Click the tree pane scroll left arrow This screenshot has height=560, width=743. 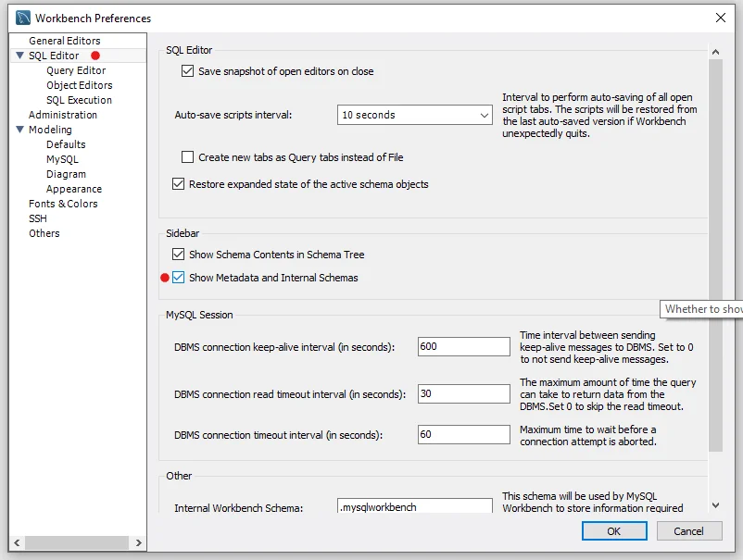click(x=17, y=542)
